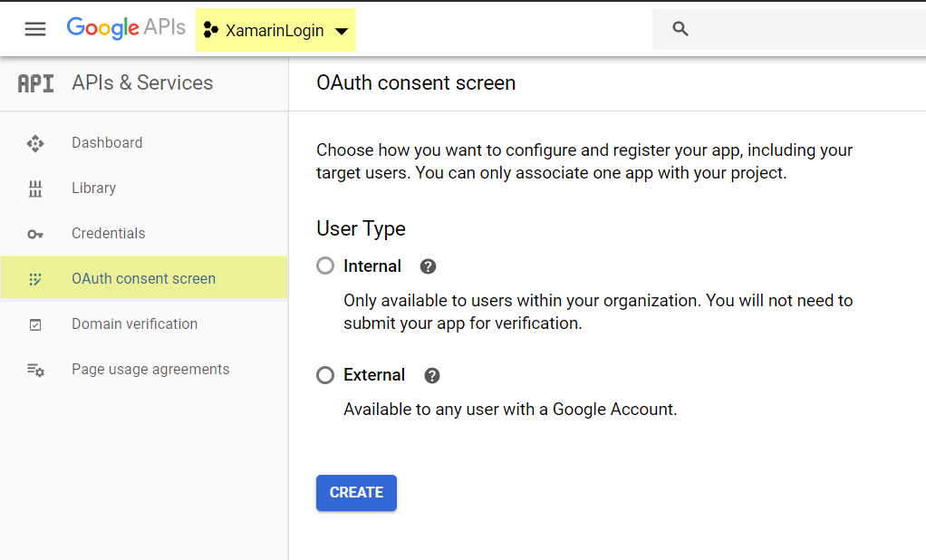
Task: Click the Credentials key icon
Action: (35, 234)
